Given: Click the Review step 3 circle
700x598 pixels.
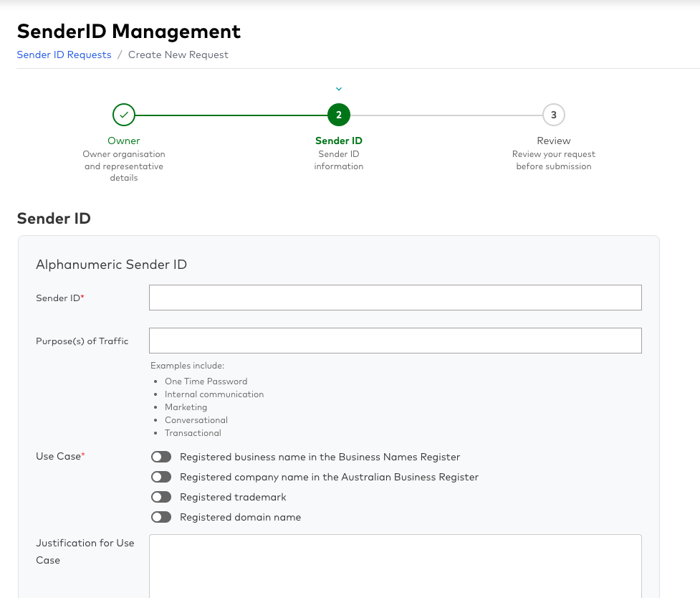Looking at the screenshot, I should (553, 115).
